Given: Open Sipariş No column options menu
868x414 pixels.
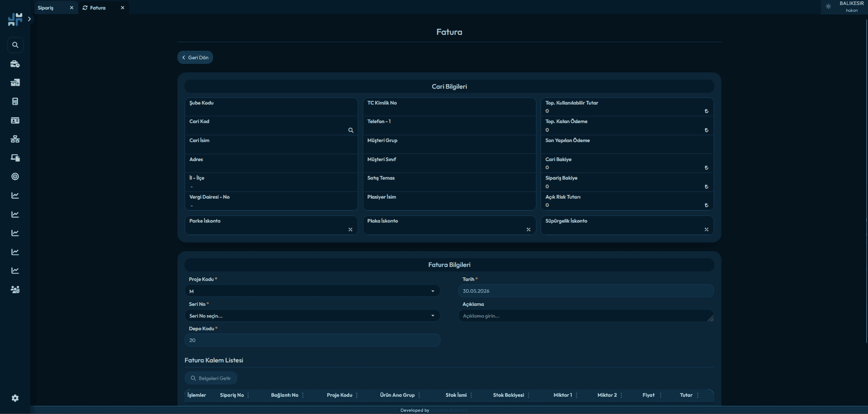Looking at the screenshot, I should click(248, 395).
